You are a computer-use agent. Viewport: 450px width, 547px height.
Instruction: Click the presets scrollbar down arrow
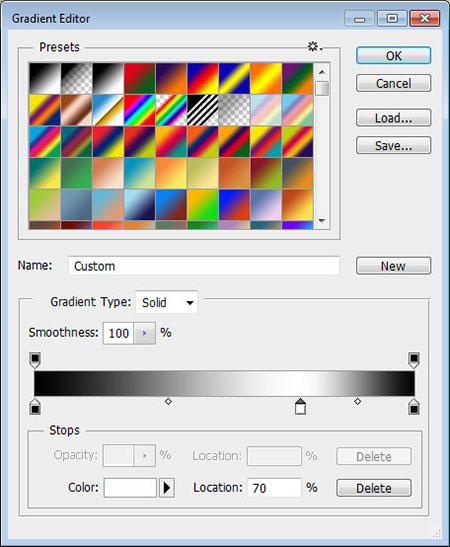point(322,221)
